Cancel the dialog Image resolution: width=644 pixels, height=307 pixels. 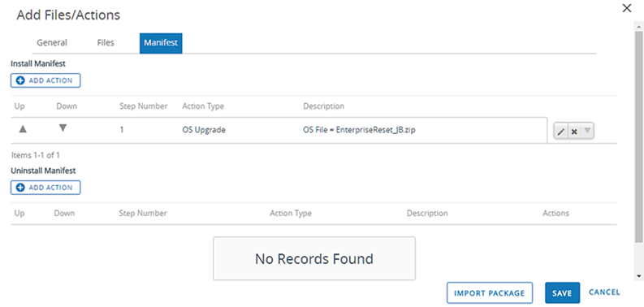[x=604, y=292]
